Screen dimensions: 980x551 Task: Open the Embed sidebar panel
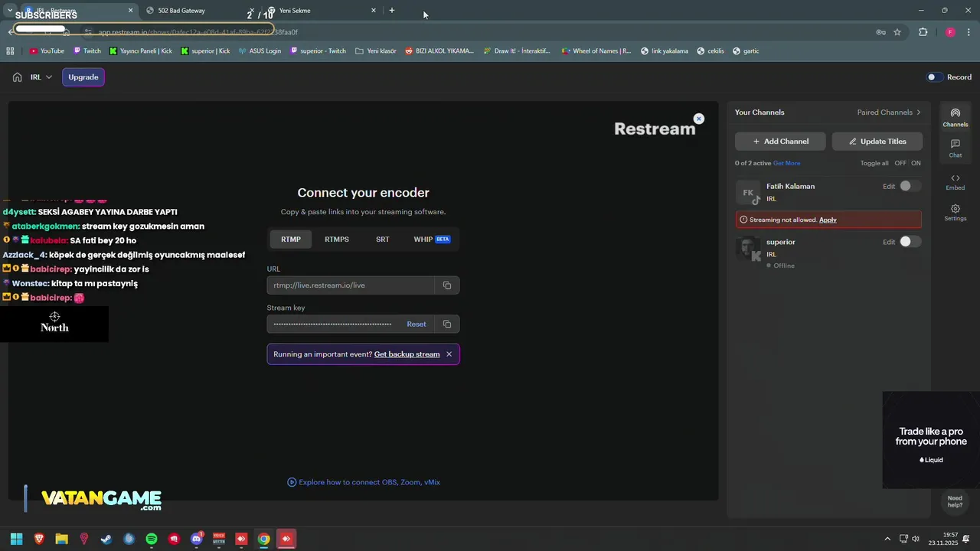click(955, 181)
